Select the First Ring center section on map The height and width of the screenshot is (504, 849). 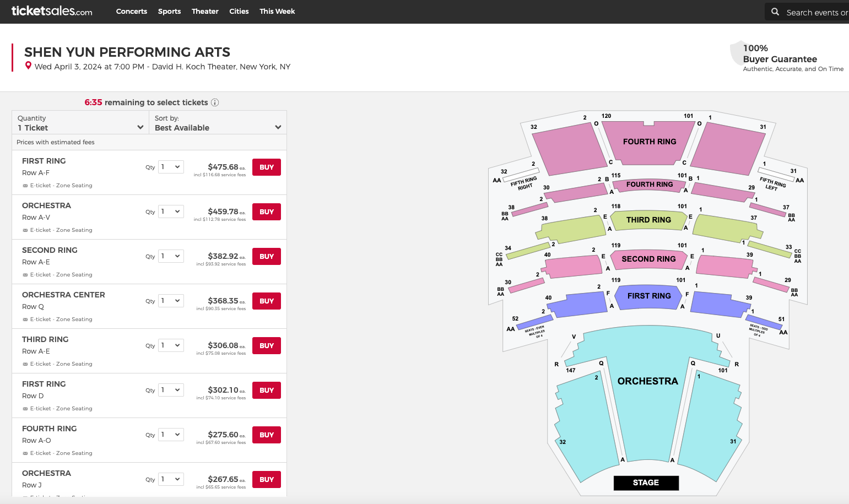point(649,296)
